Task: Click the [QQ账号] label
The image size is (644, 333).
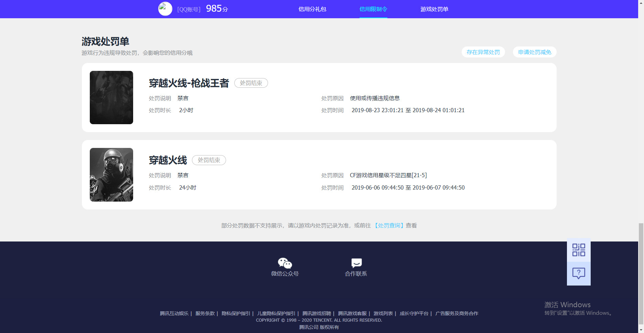Action: pyautogui.click(x=189, y=9)
